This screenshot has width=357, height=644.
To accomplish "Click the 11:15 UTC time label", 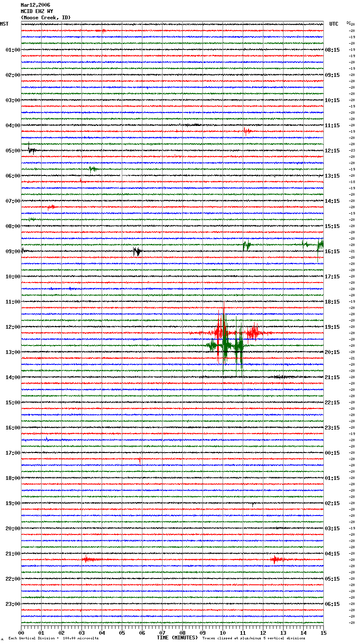I will coord(332,126).
